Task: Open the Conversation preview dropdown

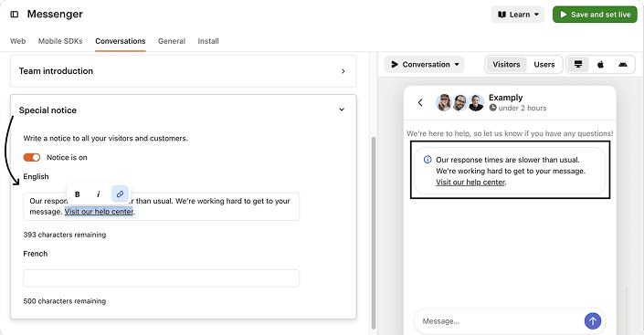Action: pyautogui.click(x=425, y=65)
